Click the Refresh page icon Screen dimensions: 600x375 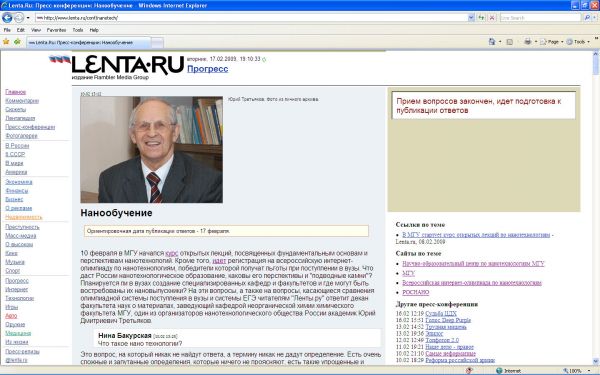click(481, 18)
